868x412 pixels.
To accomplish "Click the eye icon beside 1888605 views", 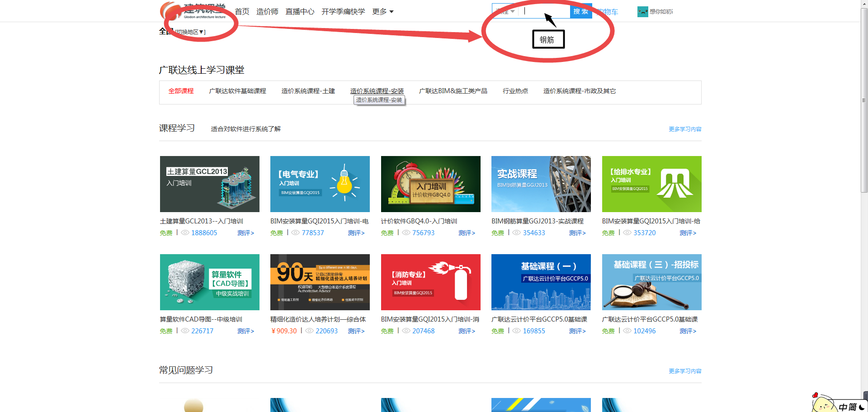I will coord(185,232).
